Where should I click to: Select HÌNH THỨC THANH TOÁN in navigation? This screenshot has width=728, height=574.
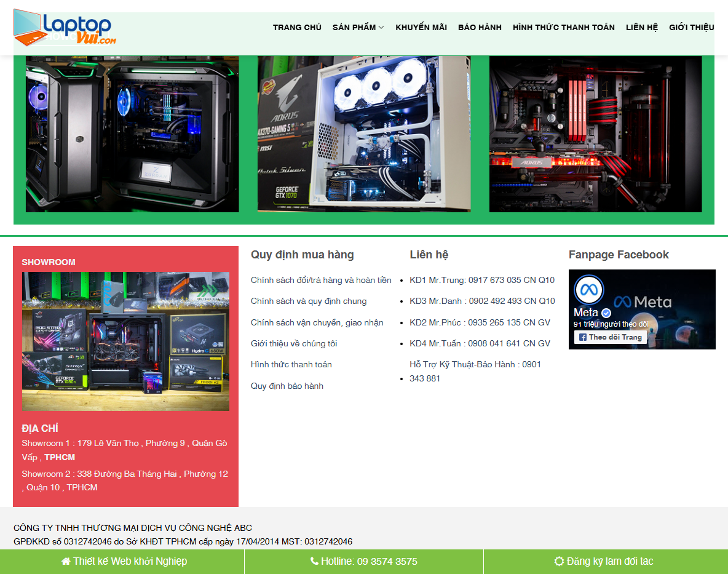[563, 28]
